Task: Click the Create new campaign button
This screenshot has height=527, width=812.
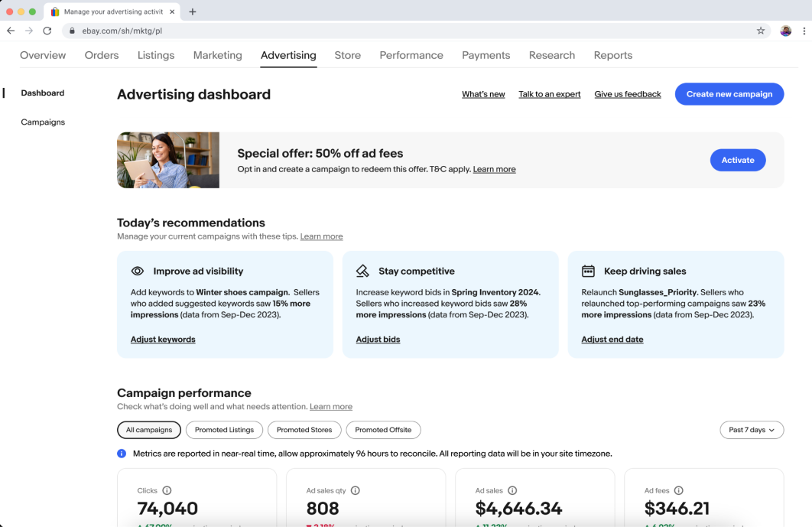Action: click(729, 94)
